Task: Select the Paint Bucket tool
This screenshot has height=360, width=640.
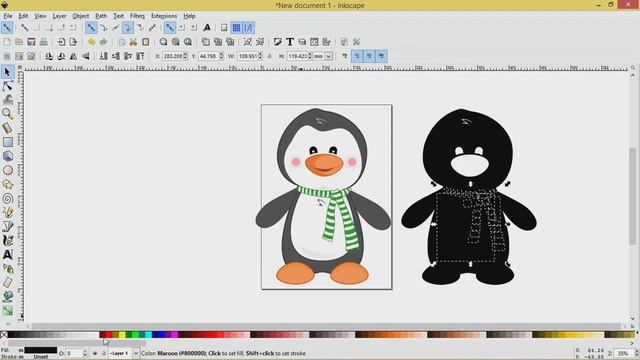Action: point(7,296)
